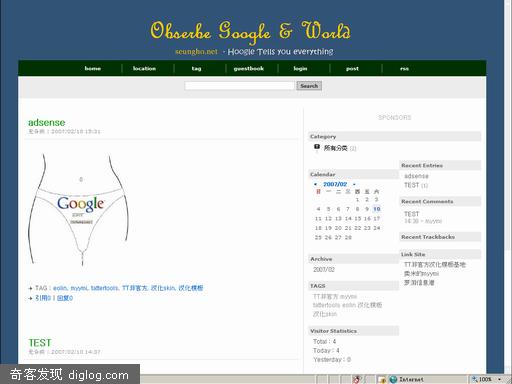Open the 回复0 reply link
Image resolution: width=512 pixels, height=384 pixels.
click(65, 298)
